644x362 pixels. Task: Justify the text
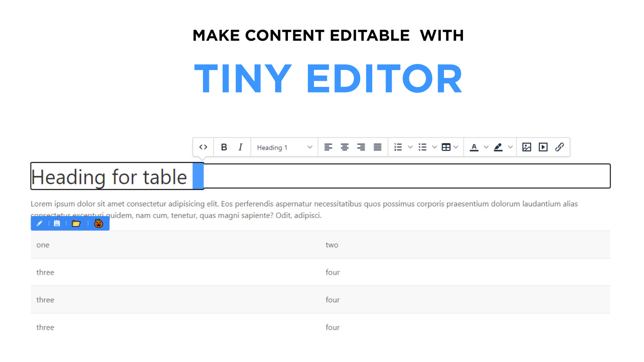coord(378,147)
